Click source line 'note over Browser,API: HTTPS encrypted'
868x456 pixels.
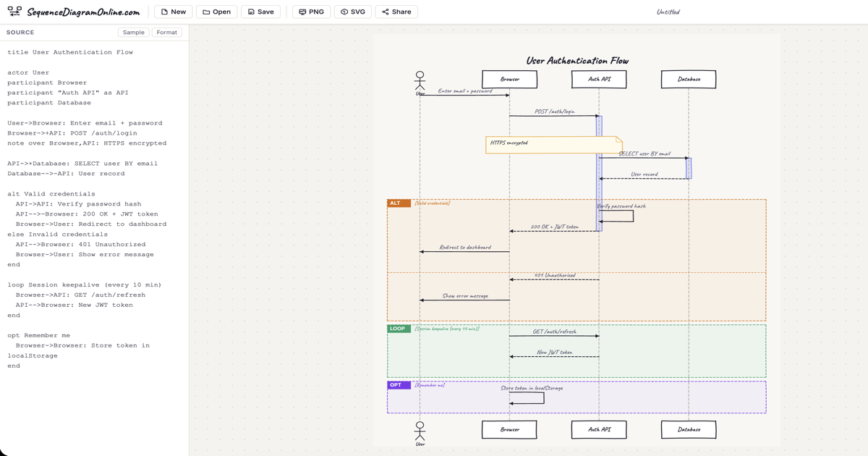(x=87, y=143)
